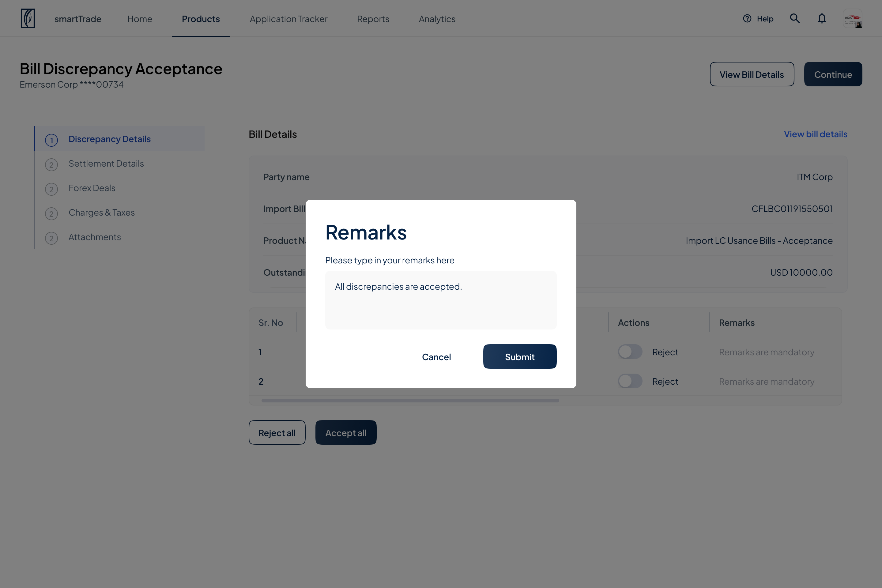This screenshot has height=588, width=882.
Task: Switch to the Analytics tab
Action: click(437, 19)
